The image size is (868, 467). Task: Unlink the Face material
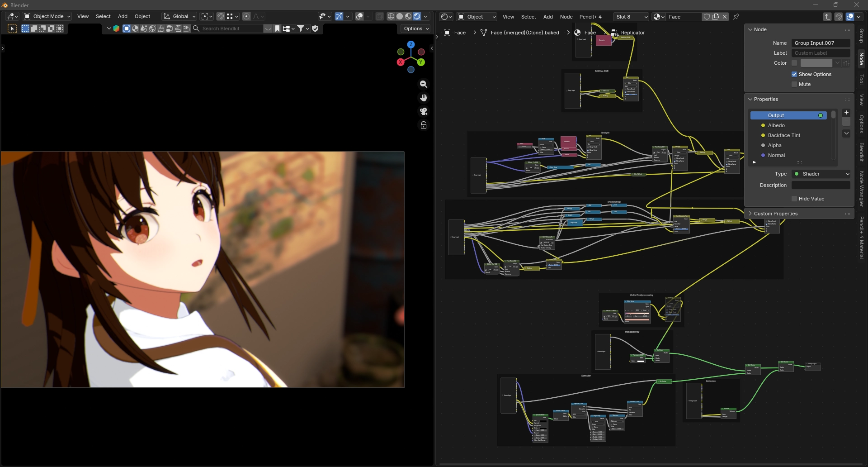coord(725,17)
